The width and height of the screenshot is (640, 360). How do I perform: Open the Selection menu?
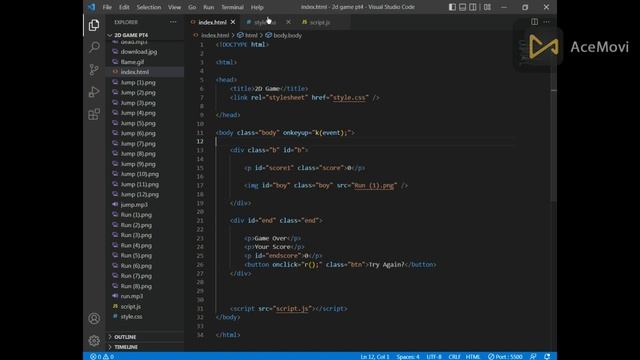pos(149,7)
